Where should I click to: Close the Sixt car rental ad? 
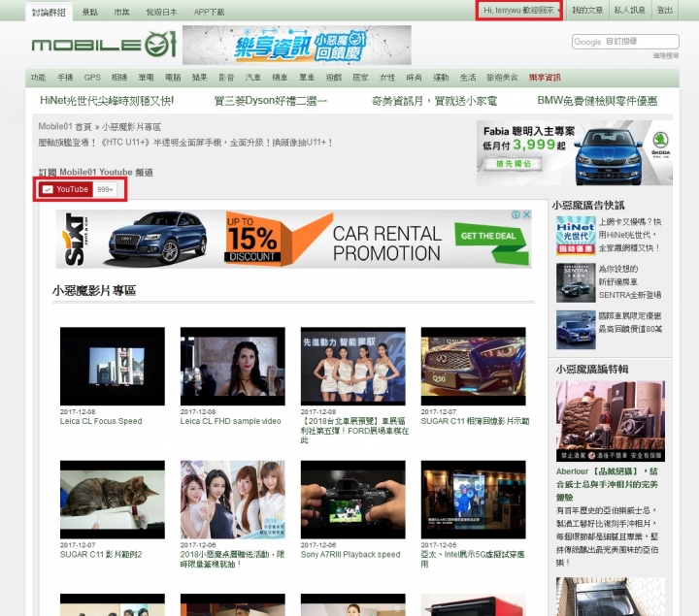click(x=526, y=214)
